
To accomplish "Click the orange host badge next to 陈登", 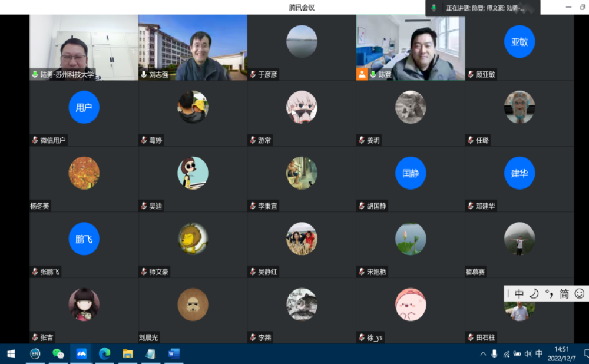I will [362, 74].
